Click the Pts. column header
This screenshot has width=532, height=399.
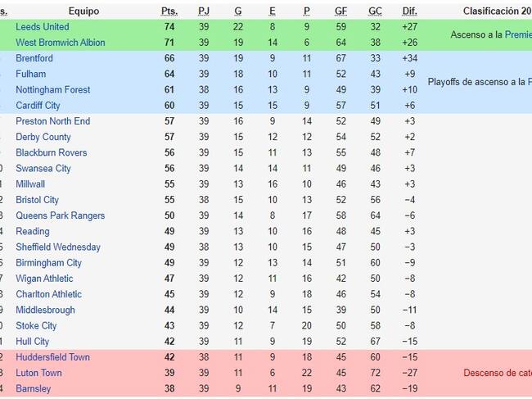click(169, 11)
